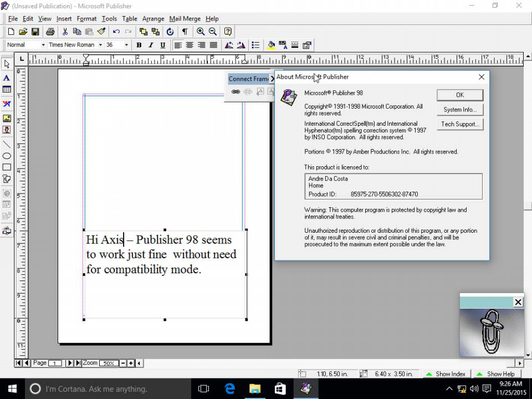
Task: Select the Custom Shapes tool
Action: click(7, 179)
